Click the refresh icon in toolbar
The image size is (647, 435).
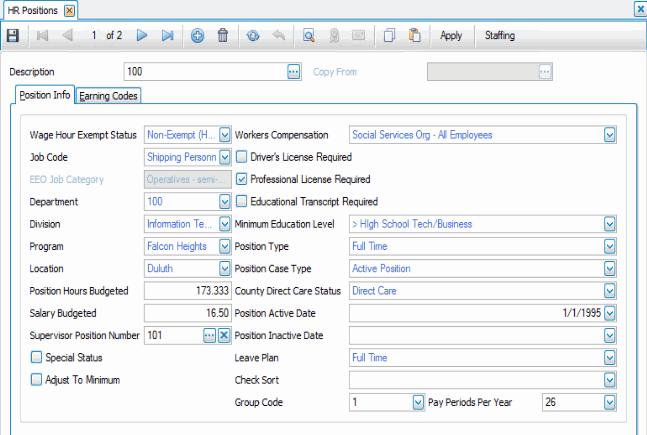point(256,36)
